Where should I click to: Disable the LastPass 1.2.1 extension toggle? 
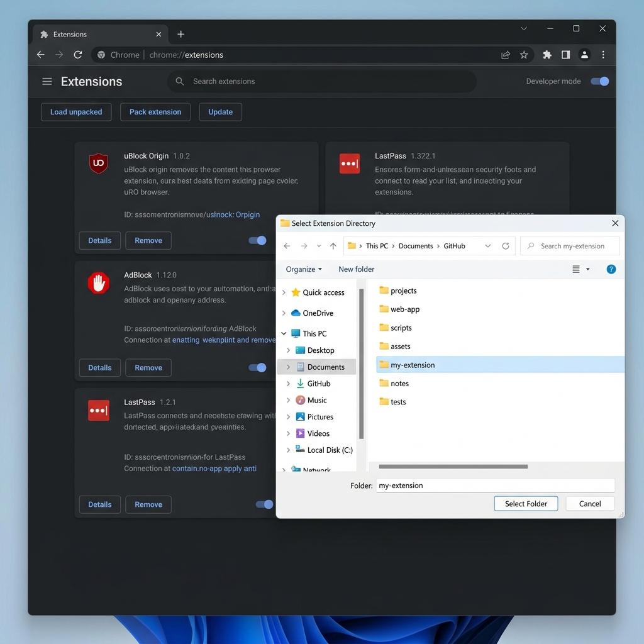[265, 504]
